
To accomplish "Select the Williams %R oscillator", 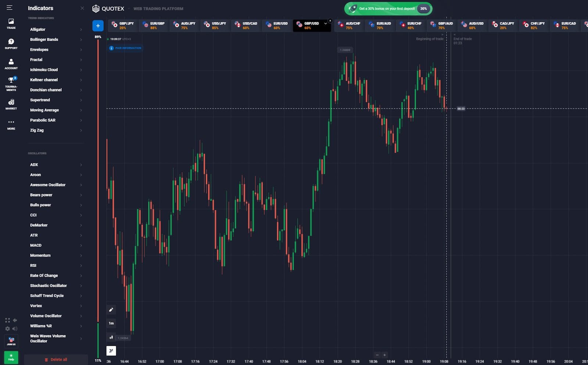I will tap(56, 326).
